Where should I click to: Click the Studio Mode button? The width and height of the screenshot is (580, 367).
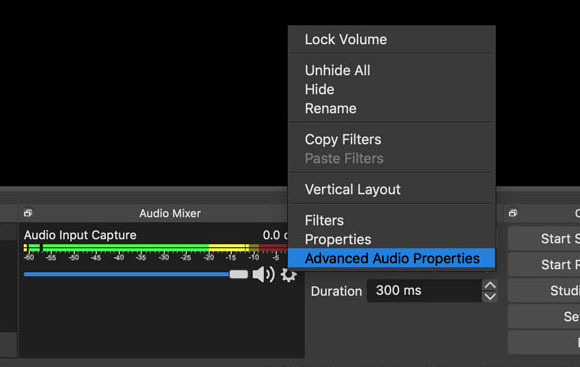(x=544, y=290)
